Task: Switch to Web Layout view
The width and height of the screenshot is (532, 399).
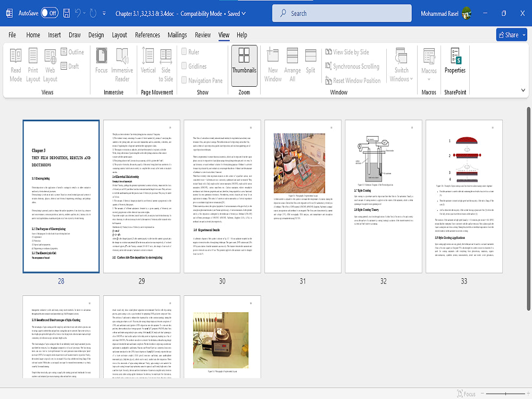Action: (50, 65)
